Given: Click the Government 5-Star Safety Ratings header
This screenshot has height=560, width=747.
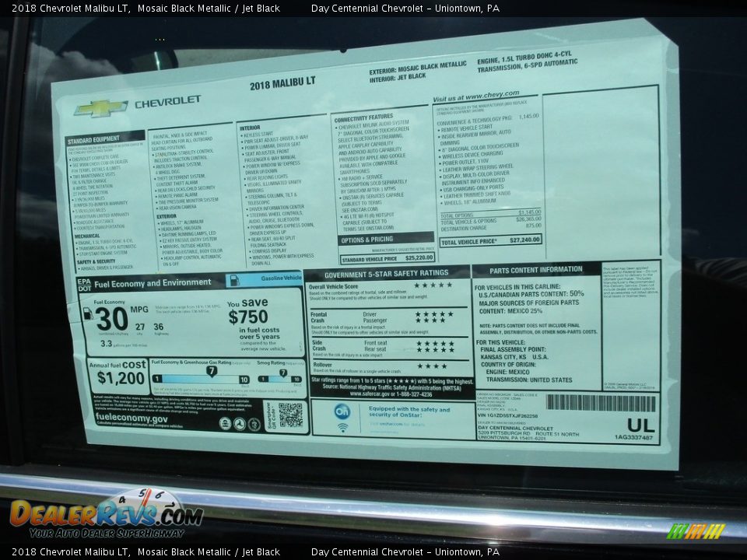Looking at the screenshot, I should (x=386, y=273).
